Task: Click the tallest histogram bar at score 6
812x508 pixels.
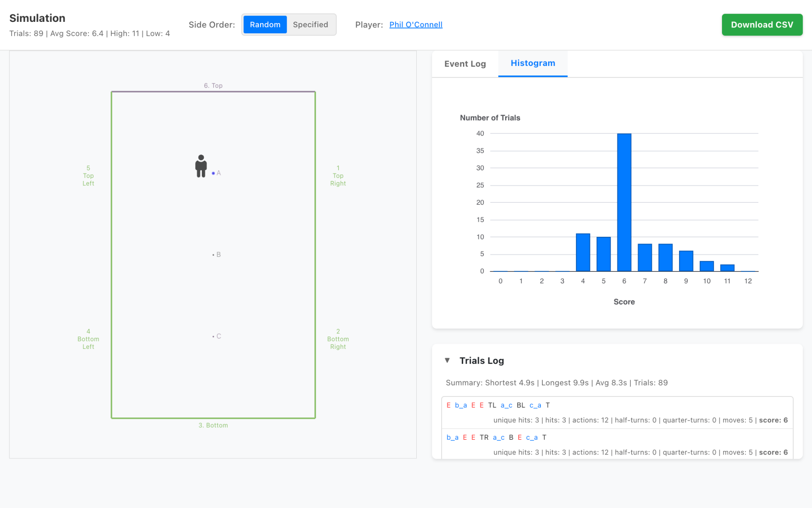Action: click(x=624, y=198)
